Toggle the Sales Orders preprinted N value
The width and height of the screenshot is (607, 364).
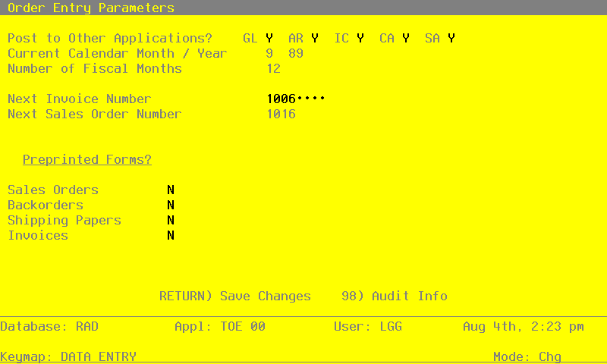[x=171, y=190]
